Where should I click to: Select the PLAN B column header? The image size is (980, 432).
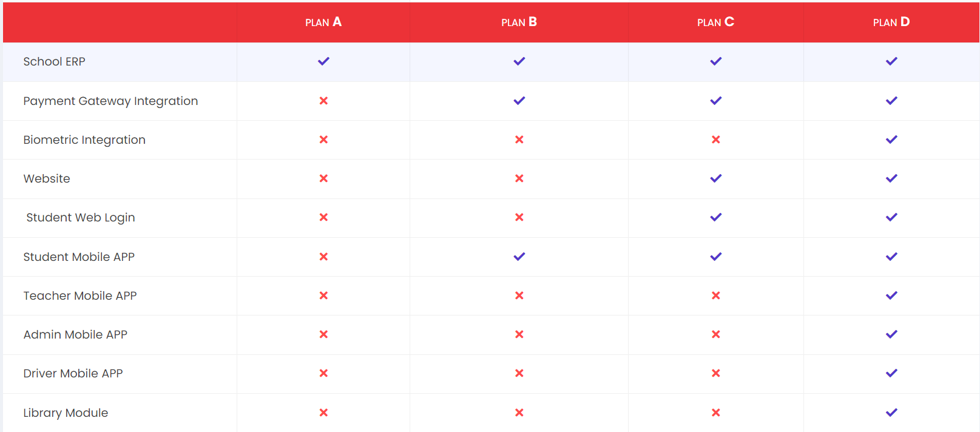(519, 22)
